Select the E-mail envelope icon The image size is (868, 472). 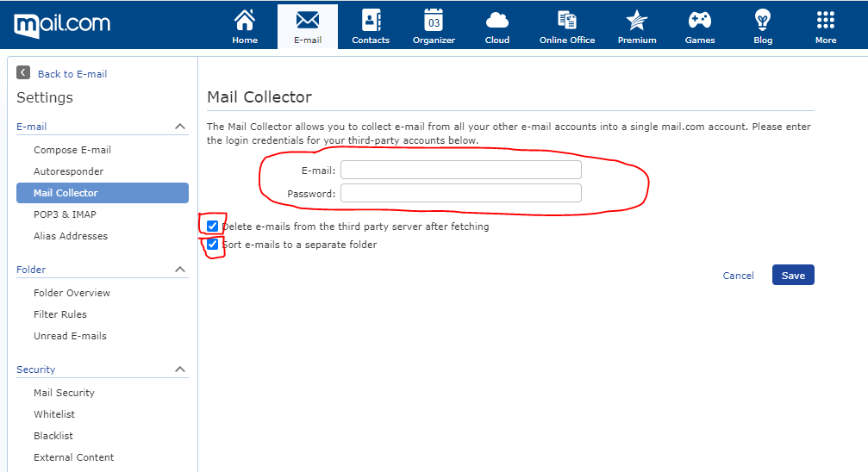click(x=307, y=21)
